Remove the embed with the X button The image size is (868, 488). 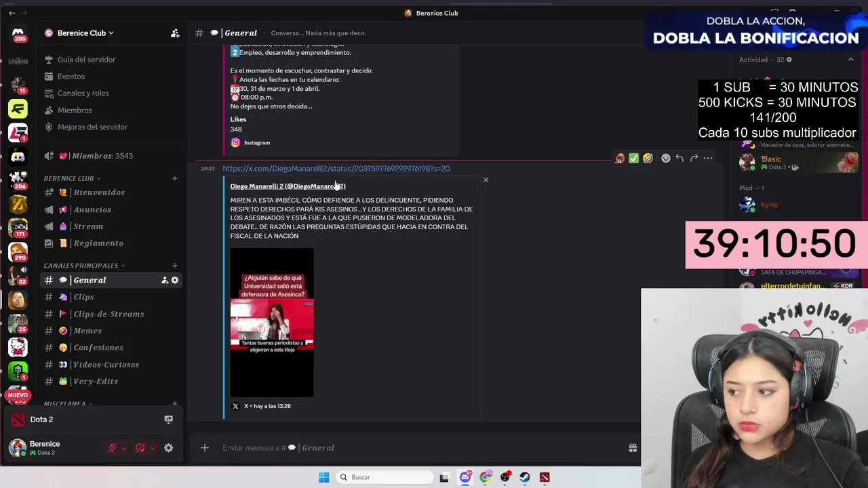[486, 180]
